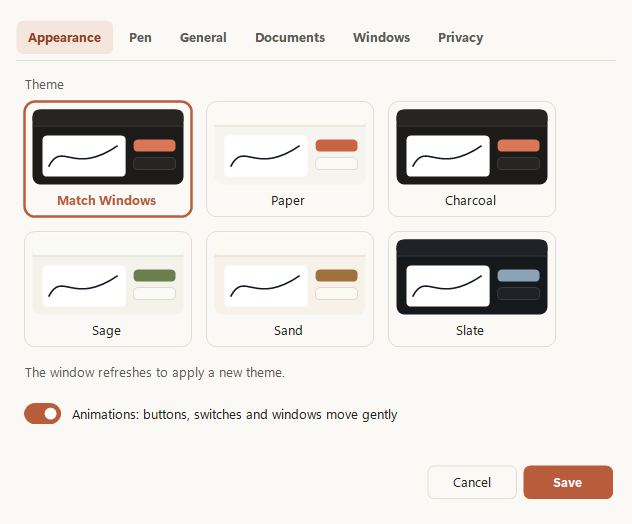Click the Animations description text
This screenshot has height=524, width=632.
(235, 414)
